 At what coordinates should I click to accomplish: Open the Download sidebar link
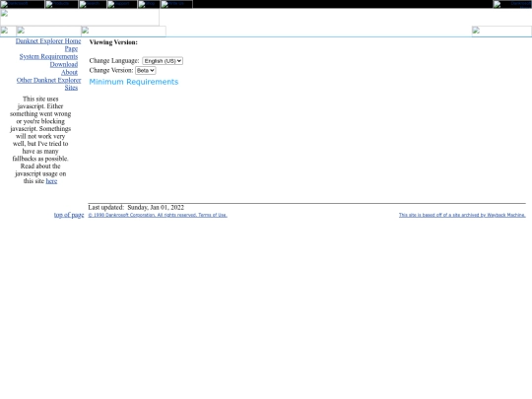coord(64,64)
